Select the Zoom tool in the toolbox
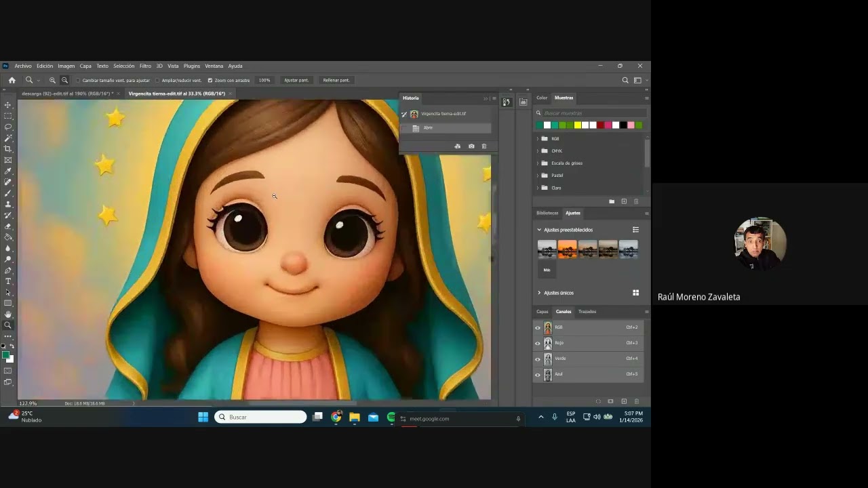Viewport: 868px width, 488px height. 8,325
